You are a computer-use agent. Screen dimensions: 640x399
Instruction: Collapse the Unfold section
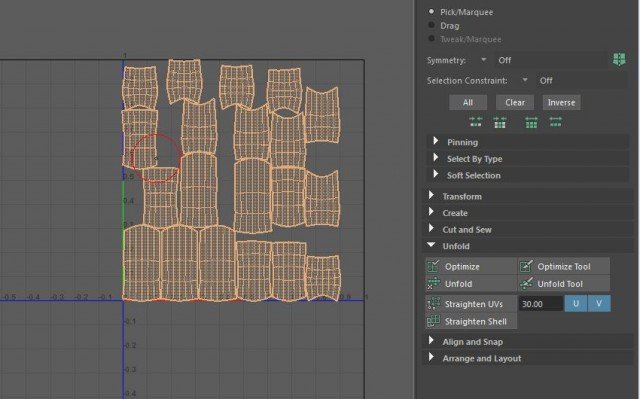527,246
